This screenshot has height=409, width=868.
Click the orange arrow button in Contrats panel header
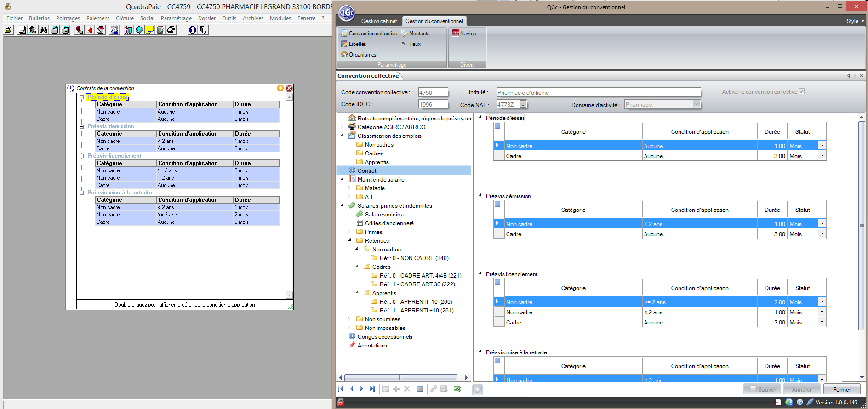click(x=280, y=88)
